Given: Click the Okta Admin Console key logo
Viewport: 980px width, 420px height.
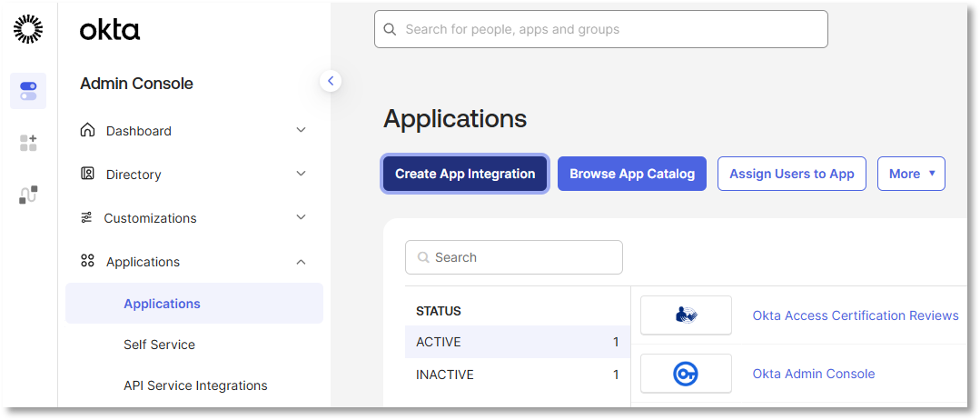Looking at the screenshot, I should pyautogui.click(x=686, y=374).
